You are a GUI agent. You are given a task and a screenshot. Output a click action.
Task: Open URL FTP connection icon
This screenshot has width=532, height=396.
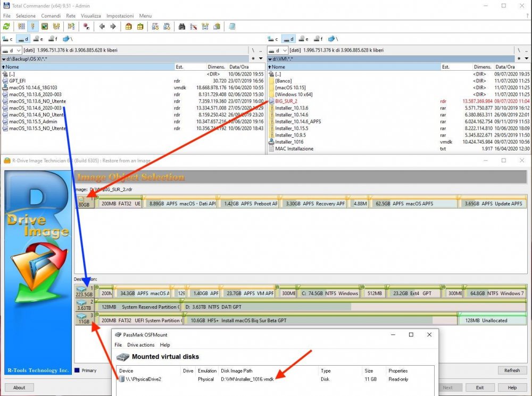point(167,27)
